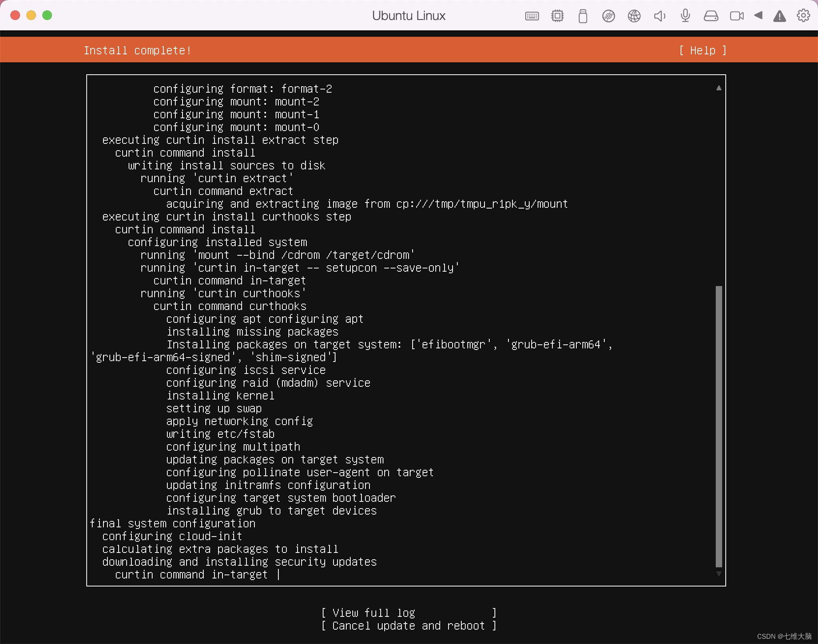818x644 pixels.
Task: Open the CPU chip icon
Action: [557, 16]
